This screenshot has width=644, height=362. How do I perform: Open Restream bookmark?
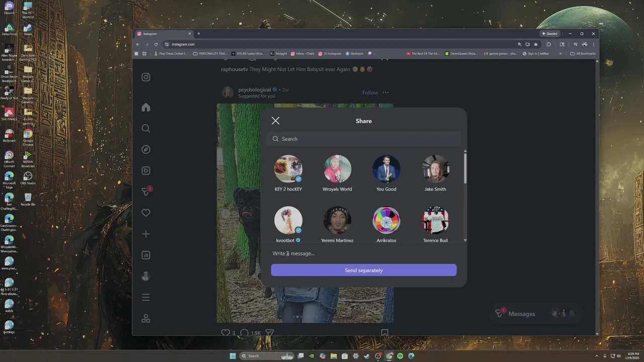354,53
